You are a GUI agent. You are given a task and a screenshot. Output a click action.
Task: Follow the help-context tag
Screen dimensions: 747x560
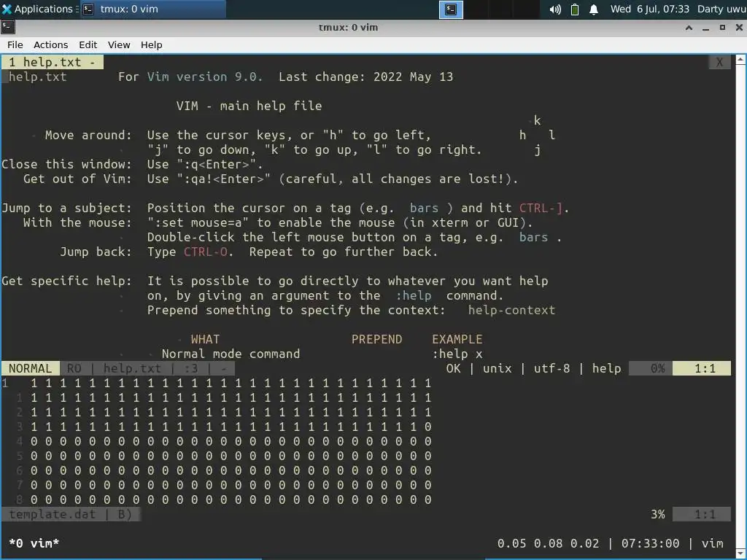pos(511,311)
